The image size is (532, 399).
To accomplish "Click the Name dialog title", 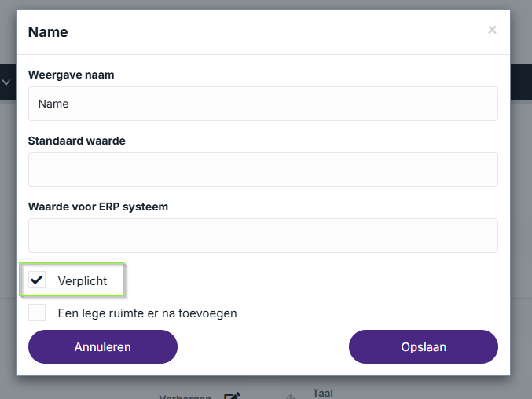I will point(48,32).
